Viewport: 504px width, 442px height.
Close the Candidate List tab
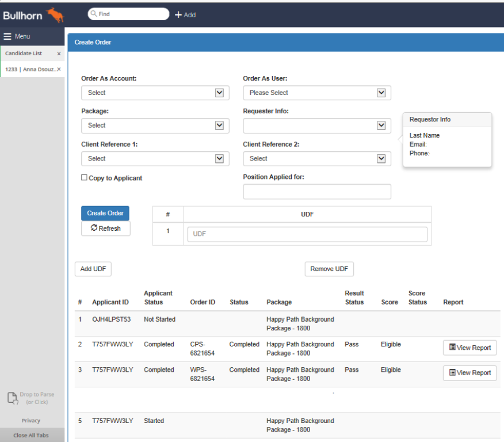click(x=59, y=54)
